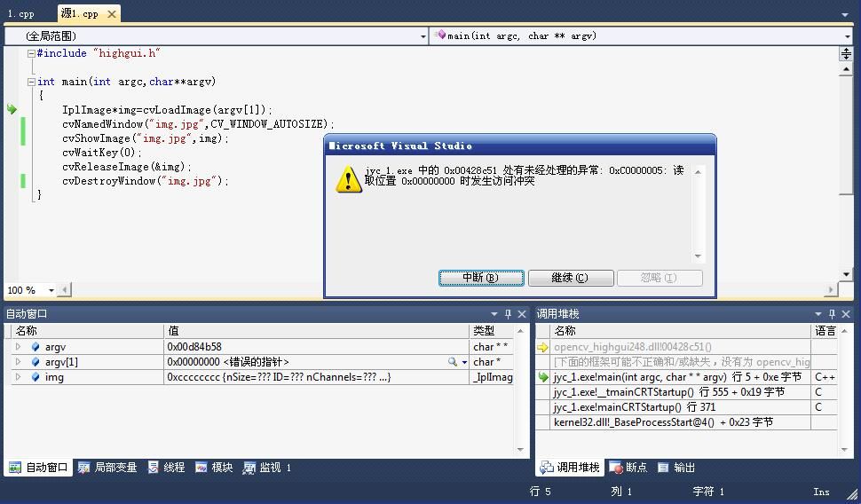Open 自动窗口 panel window position menu

click(494, 314)
